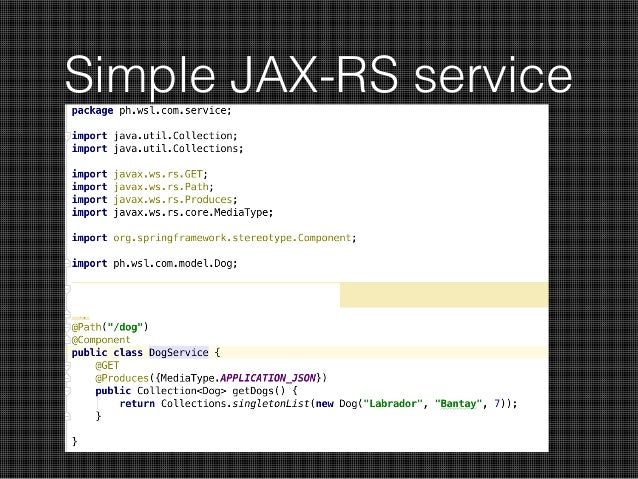
Task: Select the import java.util.Collection; line
Action: (x=154, y=136)
